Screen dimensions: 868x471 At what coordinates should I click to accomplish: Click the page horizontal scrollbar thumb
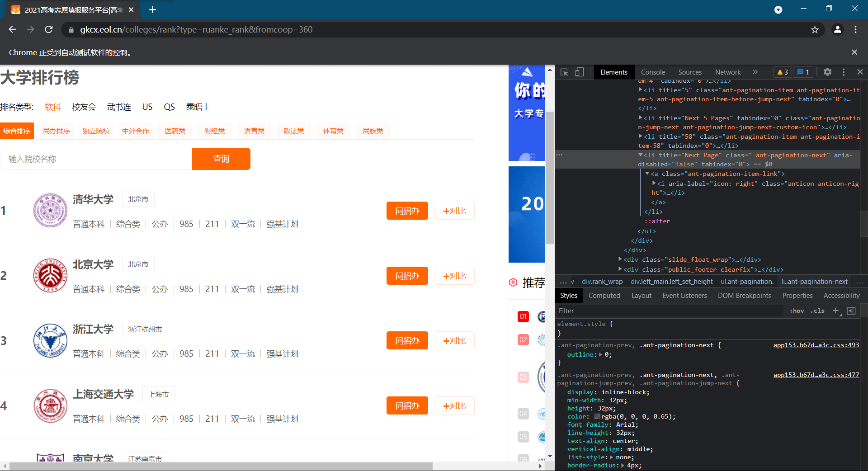click(x=221, y=466)
